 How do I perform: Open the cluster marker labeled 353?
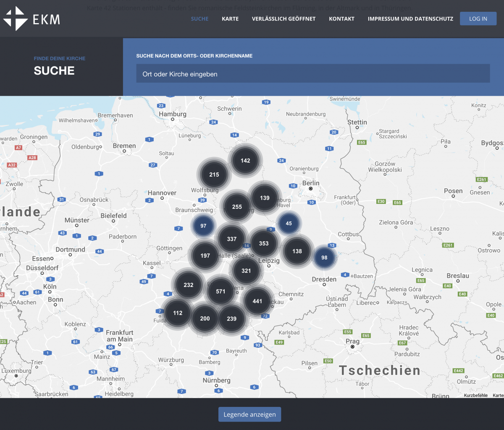[264, 243]
